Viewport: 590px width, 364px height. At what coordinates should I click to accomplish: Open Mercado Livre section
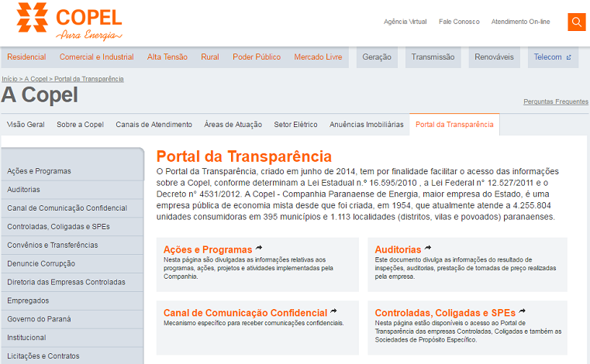click(x=318, y=57)
